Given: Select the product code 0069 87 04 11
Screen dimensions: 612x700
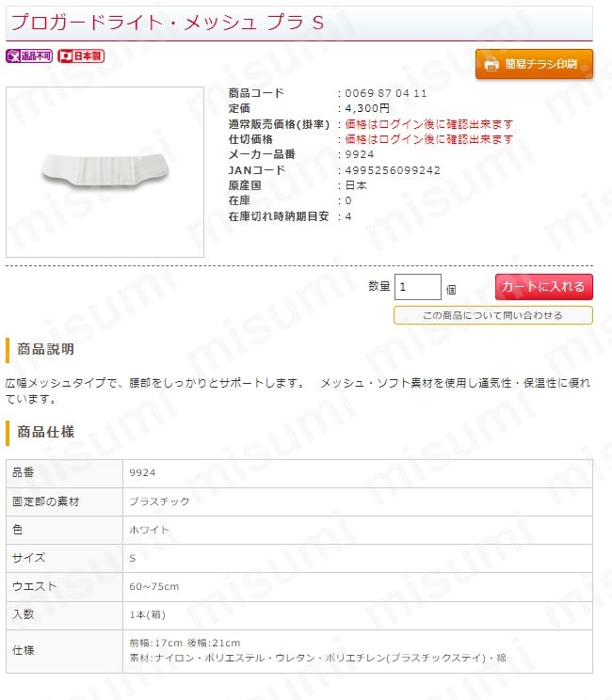Looking at the screenshot, I should click(386, 93).
